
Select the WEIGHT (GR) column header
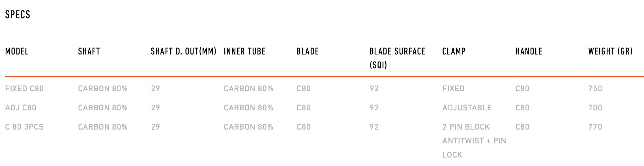(x=610, y=51)
